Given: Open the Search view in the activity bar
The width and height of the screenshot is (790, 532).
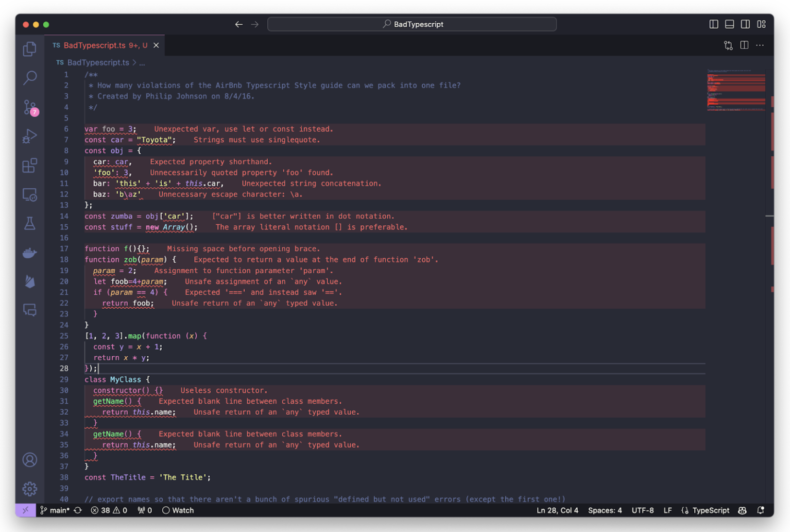Looking at the screenshot, I should point(30,78).
